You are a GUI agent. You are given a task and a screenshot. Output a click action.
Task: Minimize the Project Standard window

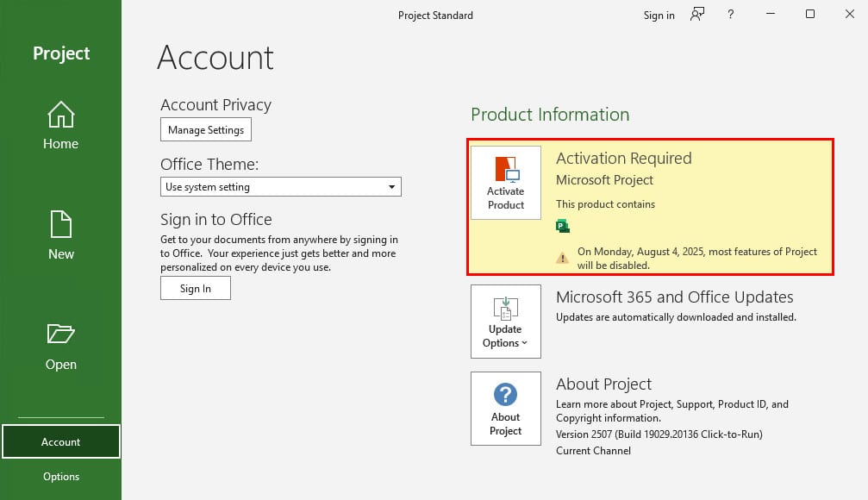pyautogui.click(x=771, y=14)
